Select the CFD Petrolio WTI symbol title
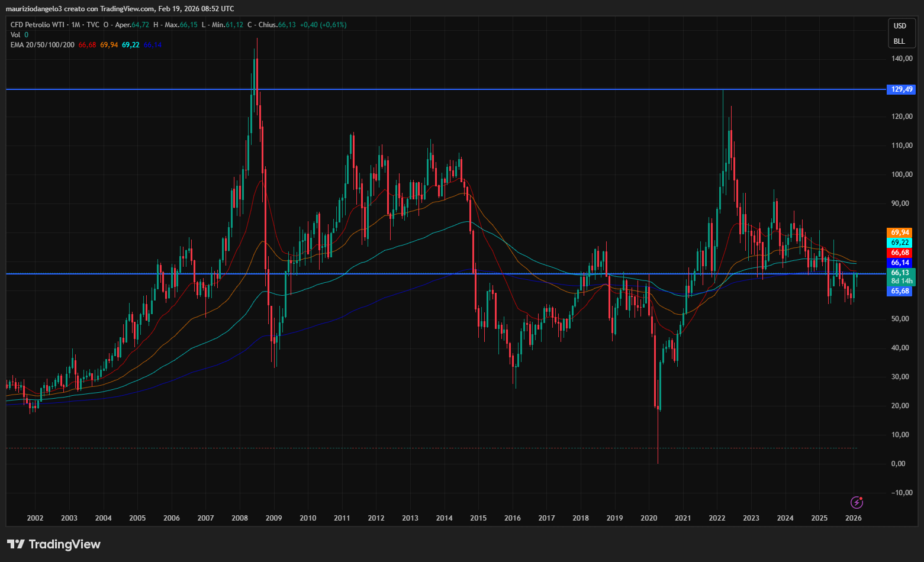The image size is (924, 562). tap(38, 25)
